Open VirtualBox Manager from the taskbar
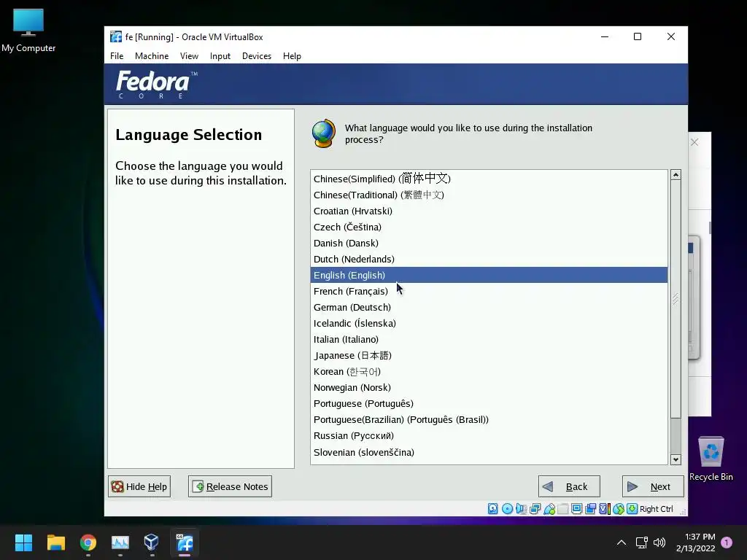This screenshot has height=560, width=747. click(152, 542)
